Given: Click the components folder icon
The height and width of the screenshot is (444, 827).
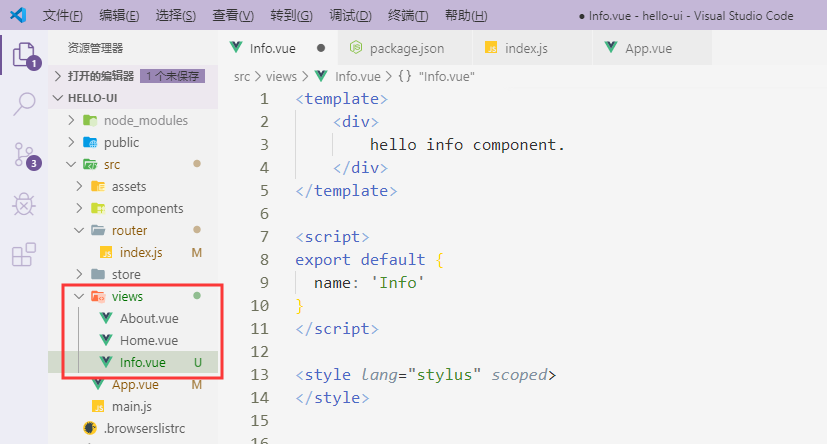Looking at the screenshot, I should (98, 208).
